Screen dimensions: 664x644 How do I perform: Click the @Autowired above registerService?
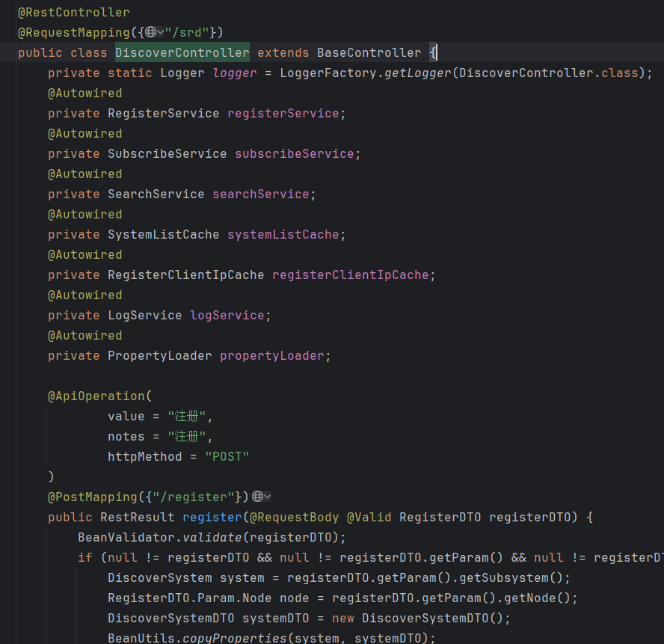pos(84,93)
